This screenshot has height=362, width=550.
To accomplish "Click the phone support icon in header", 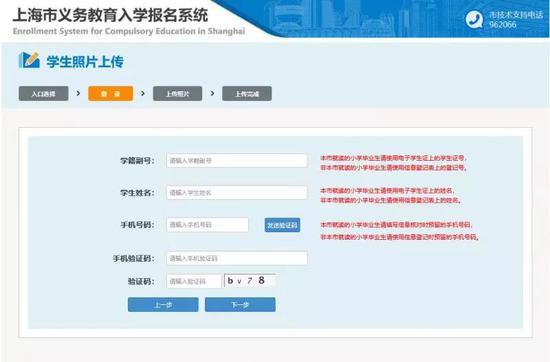I will (x=474, y=19).
